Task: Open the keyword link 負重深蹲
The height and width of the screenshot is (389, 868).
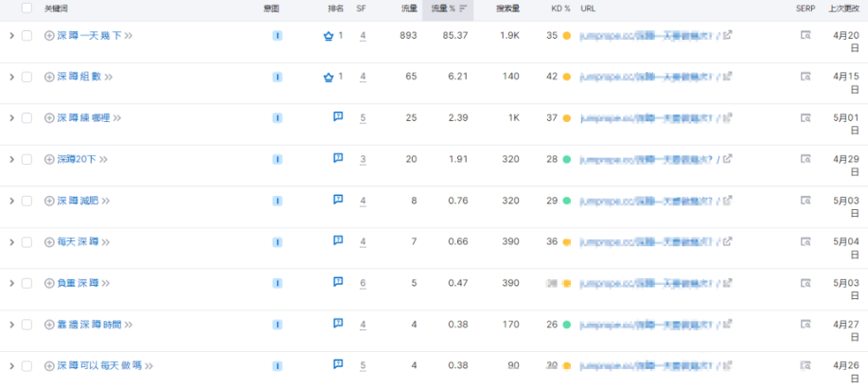Action: tap(78, 283)
